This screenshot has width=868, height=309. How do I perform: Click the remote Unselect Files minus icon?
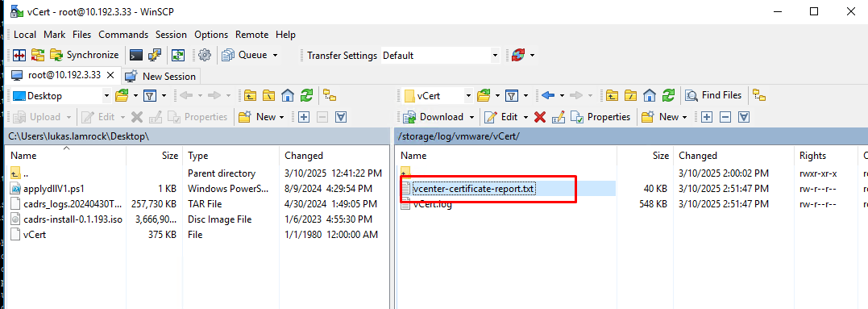[x=725, y=117]
